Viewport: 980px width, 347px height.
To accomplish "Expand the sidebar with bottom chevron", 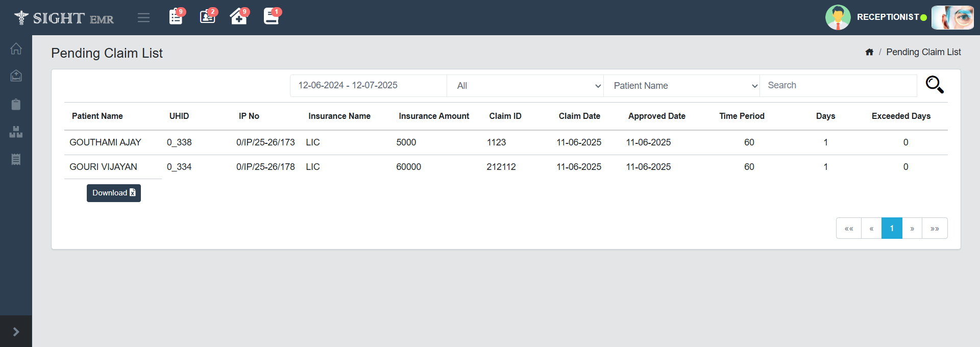I will click(16, 332).
